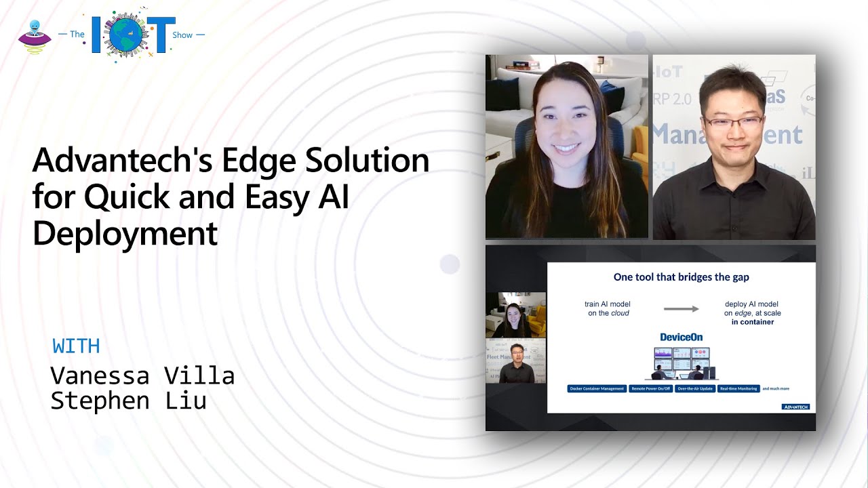Click the word "Show" in the logo
This screenshot has width=868, height=488.
tap(182, 35)
